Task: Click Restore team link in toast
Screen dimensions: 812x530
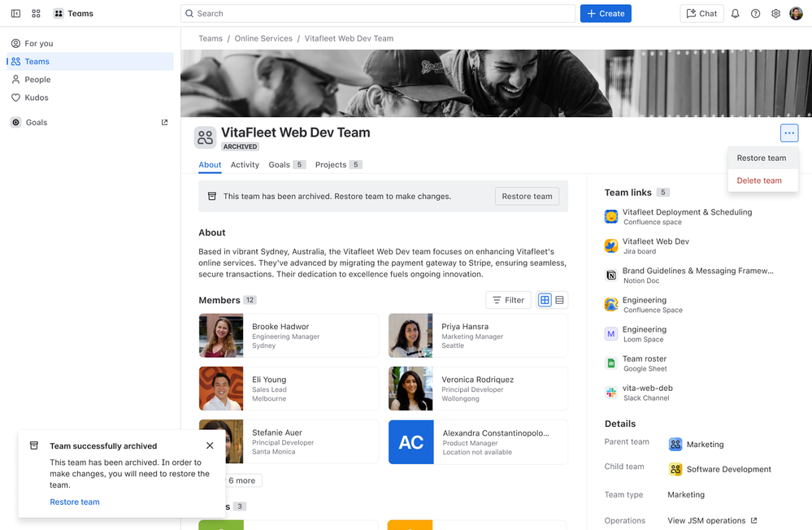Action: point(75,502)
